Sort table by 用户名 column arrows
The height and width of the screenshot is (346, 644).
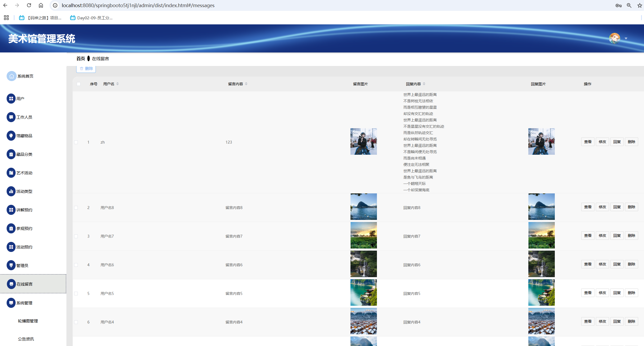(x=118, y=84)
